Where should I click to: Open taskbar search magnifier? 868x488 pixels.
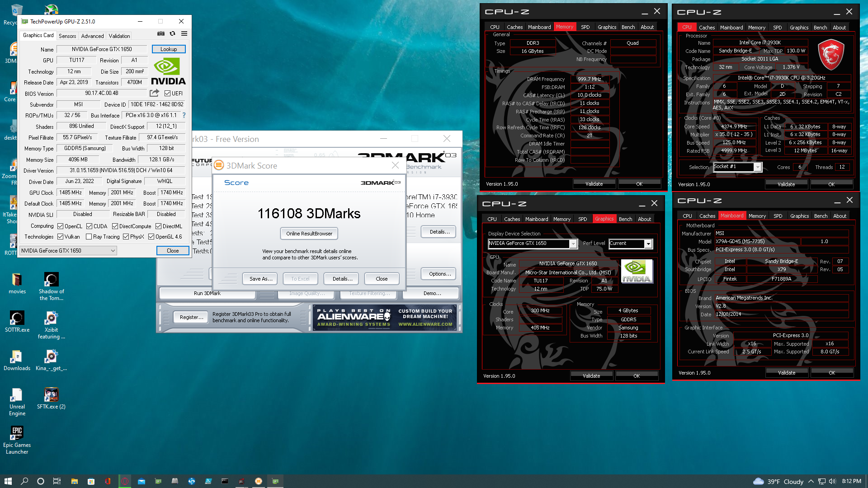click(x=24, y=481)
